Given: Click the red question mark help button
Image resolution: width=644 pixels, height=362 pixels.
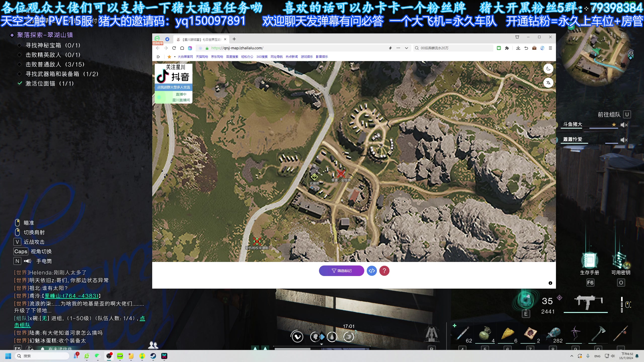Looking at the screenshot, I should coord(384,271).
